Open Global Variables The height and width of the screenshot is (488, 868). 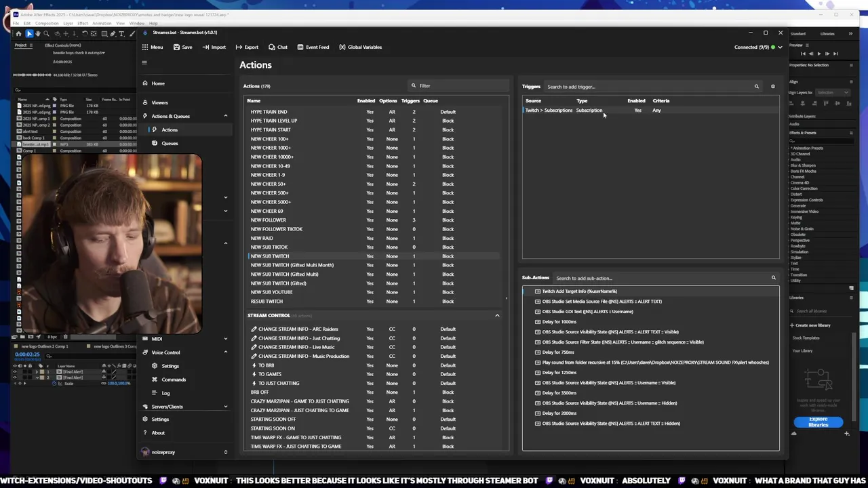(x=360, y=47)
